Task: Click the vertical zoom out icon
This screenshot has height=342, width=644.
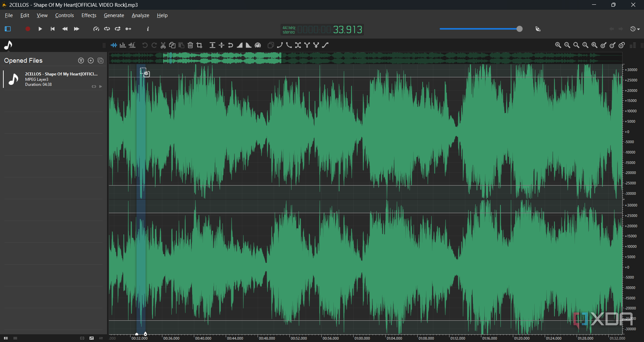Action: pos(612,45)
